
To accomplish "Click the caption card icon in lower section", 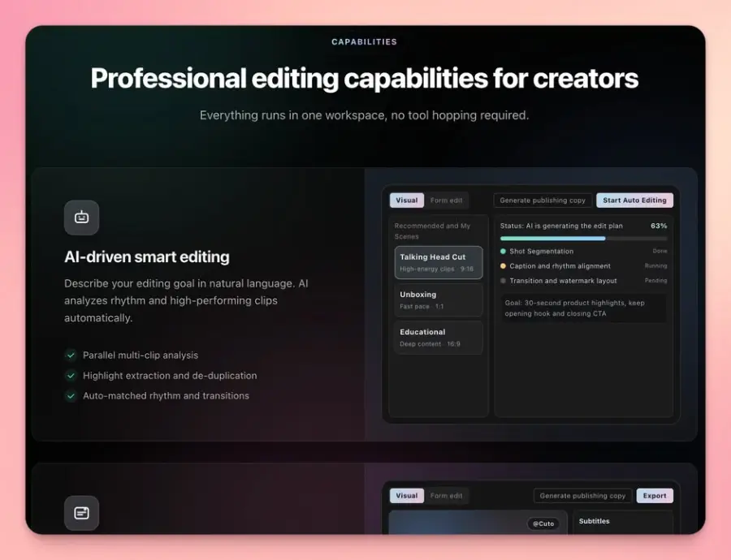I will click(x=81, y=513).
